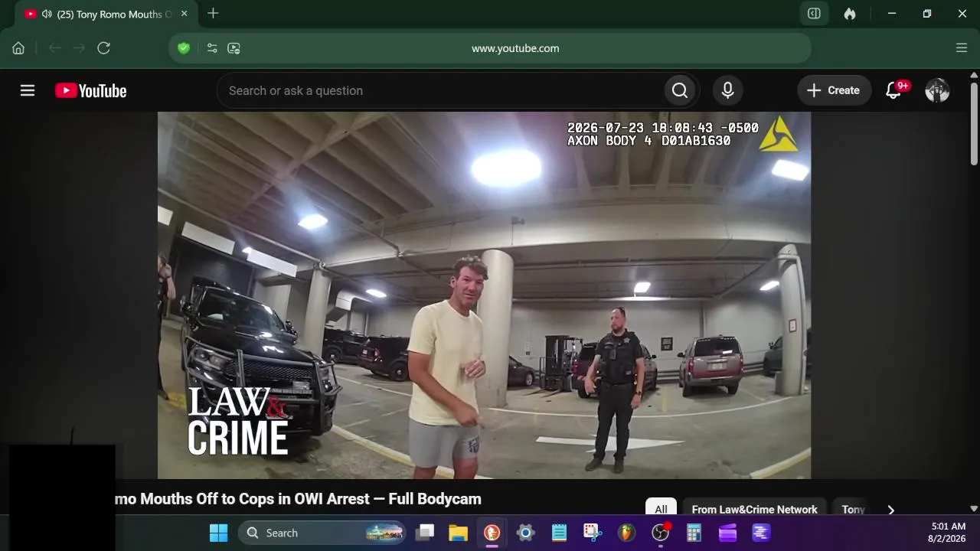The height and width of the screenshot is (551, 980).
Task: Click the Windows taskbar Search box
Action: pyautogui.click(x=323, y=533)
